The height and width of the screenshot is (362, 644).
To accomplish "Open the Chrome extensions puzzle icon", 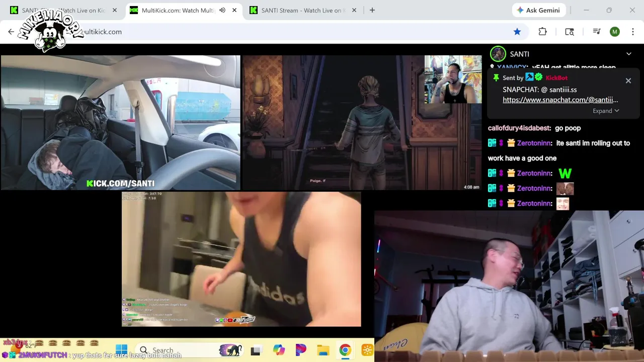I will [542, 32].
